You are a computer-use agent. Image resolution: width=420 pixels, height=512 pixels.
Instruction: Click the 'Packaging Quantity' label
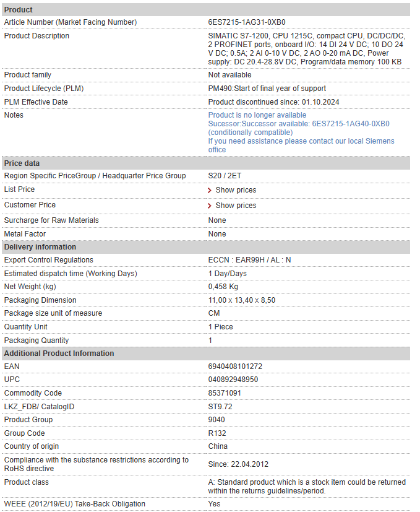pos(36,341)
